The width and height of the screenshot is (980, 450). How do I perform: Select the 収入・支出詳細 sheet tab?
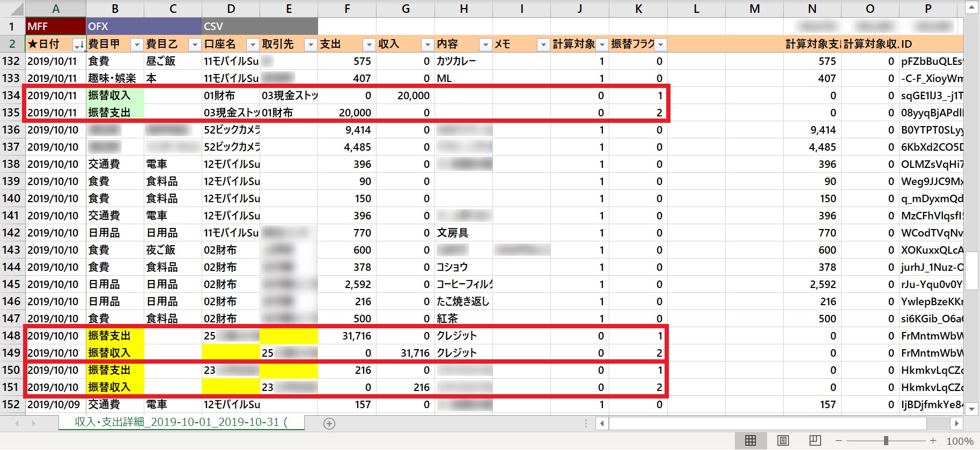[181, 422]
